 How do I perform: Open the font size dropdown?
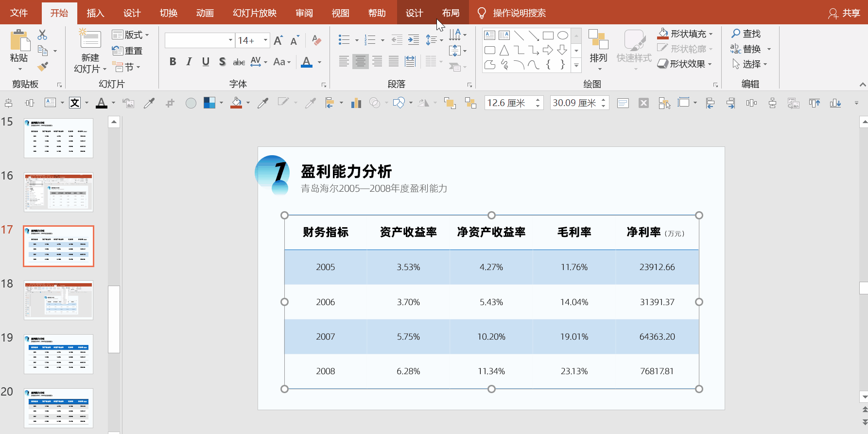coord(265,40)
